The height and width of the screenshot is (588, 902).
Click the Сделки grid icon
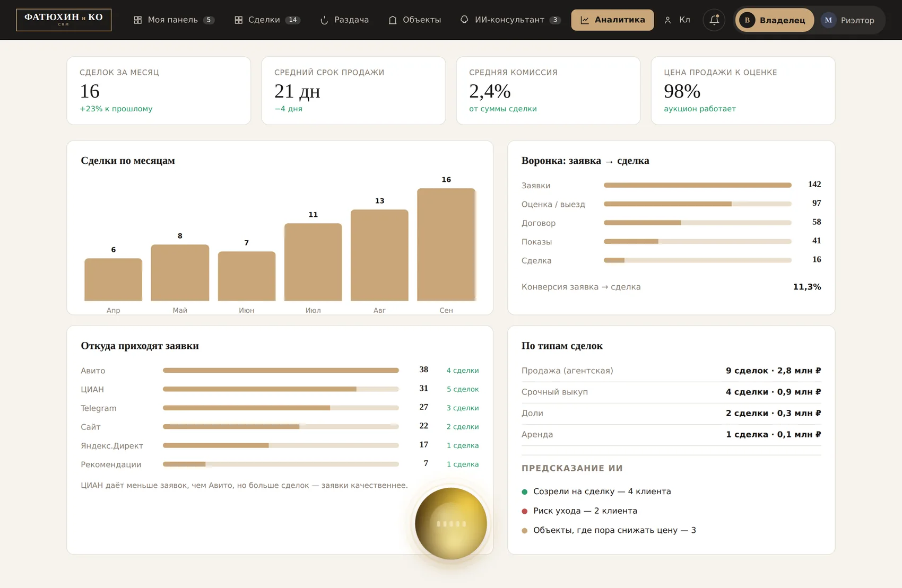[239, 20]
